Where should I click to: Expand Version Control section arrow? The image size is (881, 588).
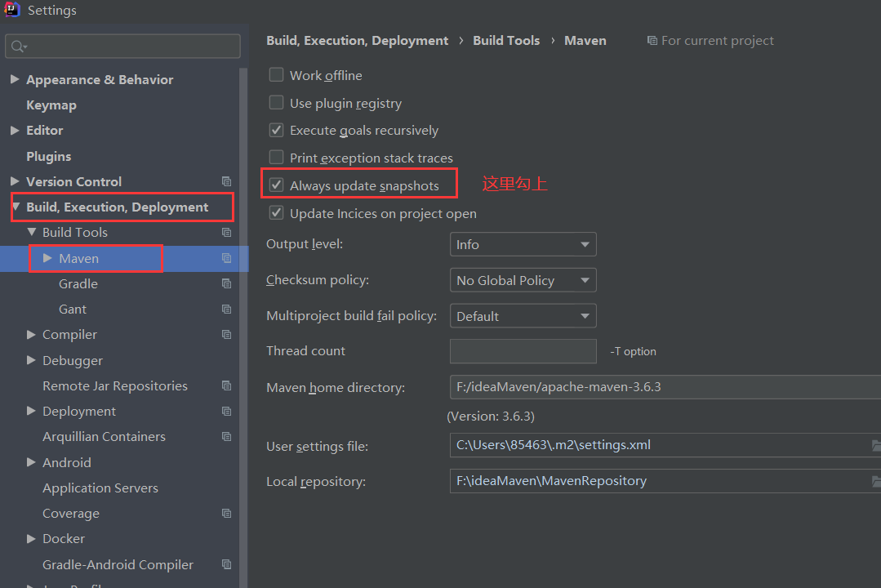click(16, 181)
